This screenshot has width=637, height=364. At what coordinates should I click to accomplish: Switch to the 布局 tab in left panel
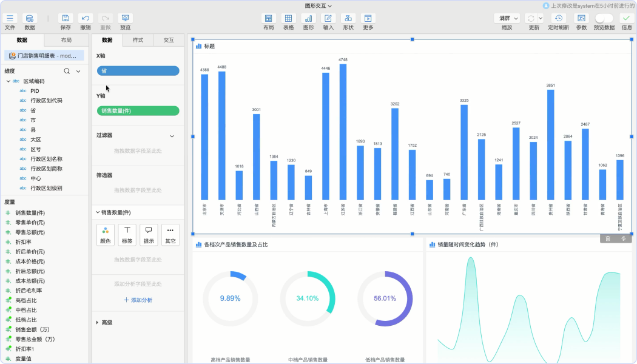click(x=66, y=40)
